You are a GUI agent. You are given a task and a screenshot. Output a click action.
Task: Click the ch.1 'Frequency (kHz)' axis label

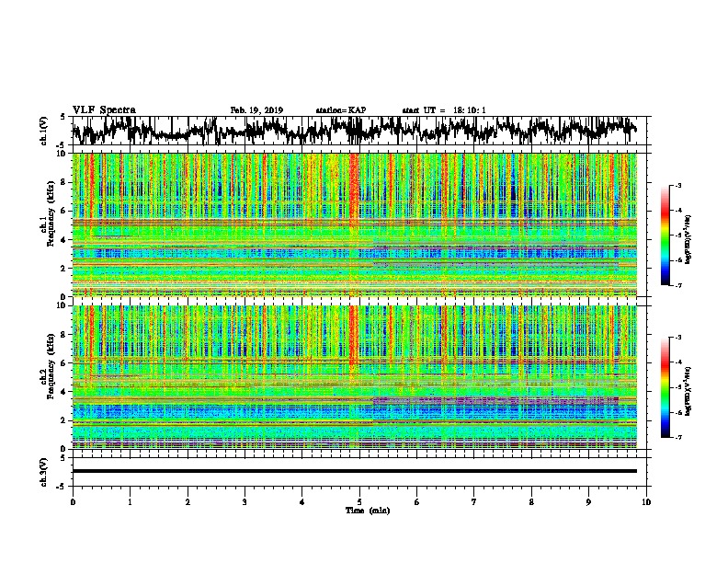coord(51,214)
